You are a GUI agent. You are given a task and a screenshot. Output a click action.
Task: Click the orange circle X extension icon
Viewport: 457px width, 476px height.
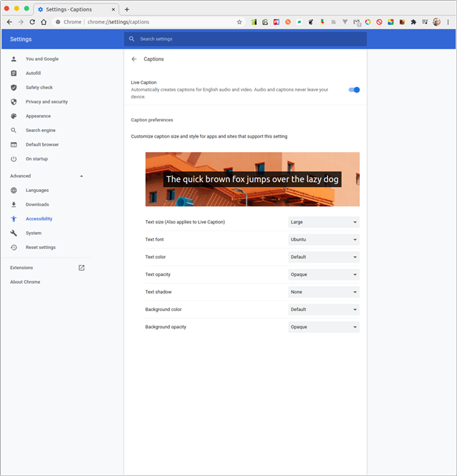(288, 22)
